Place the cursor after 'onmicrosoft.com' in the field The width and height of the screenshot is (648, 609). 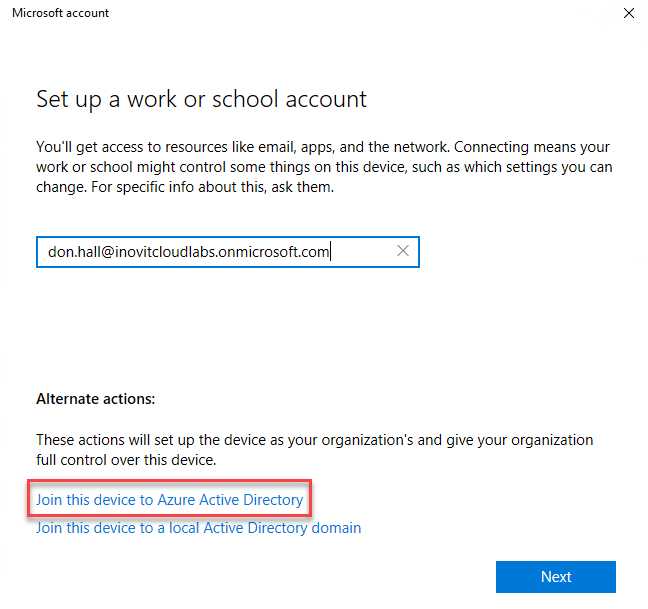coord(331,252)
